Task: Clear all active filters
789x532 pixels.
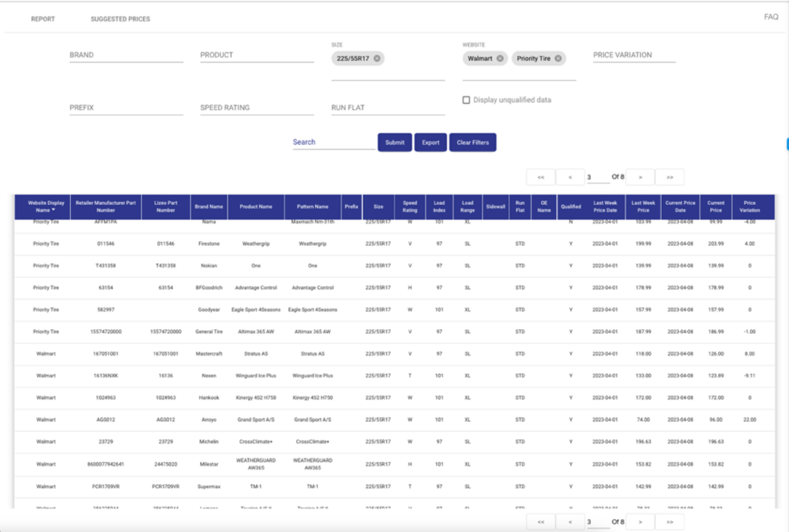Action: 473,142
